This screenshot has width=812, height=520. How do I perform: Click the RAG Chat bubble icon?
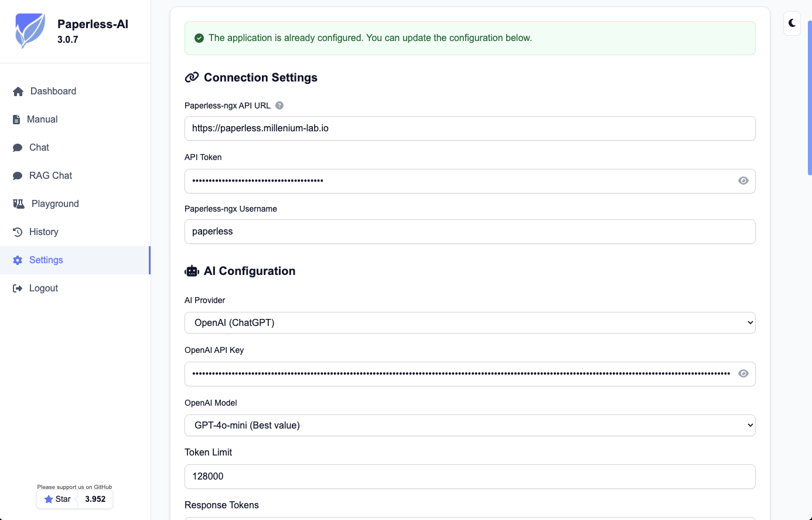click(x=18, y=176)
